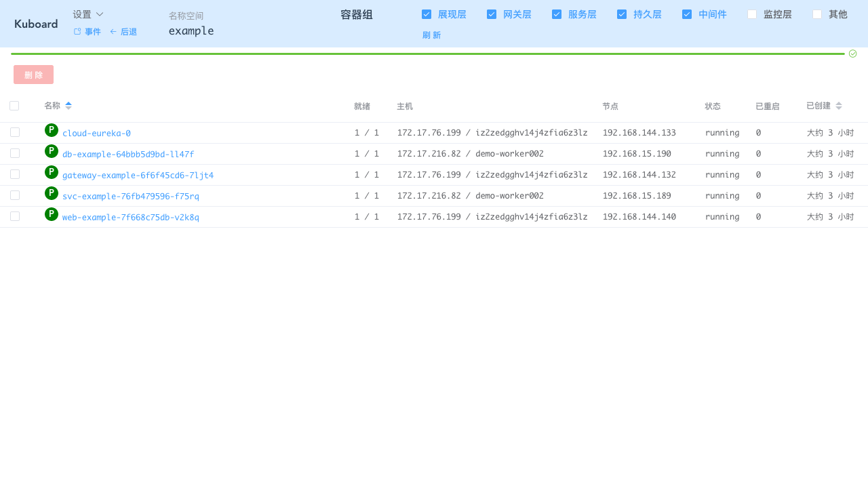Click the P icon beside svc-example pod
This screenshot has height=488, width=868.
[51, 192]
